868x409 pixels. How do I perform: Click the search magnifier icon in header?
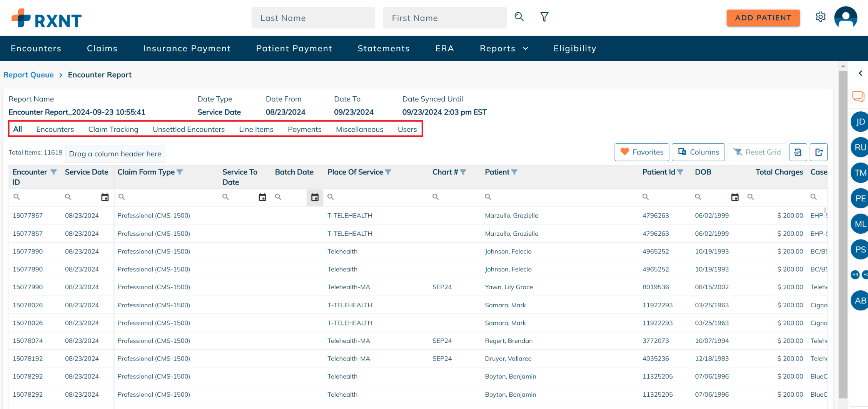(x=519, y=17)
